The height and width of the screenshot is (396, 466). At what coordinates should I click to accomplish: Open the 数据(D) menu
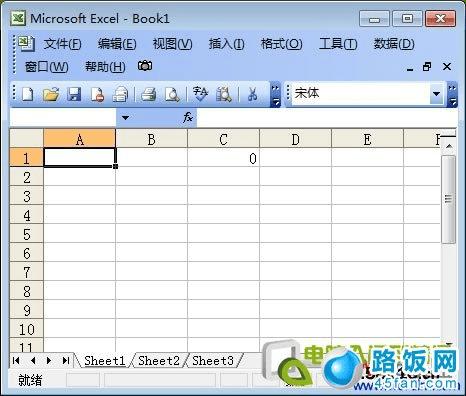coord(394,44)
